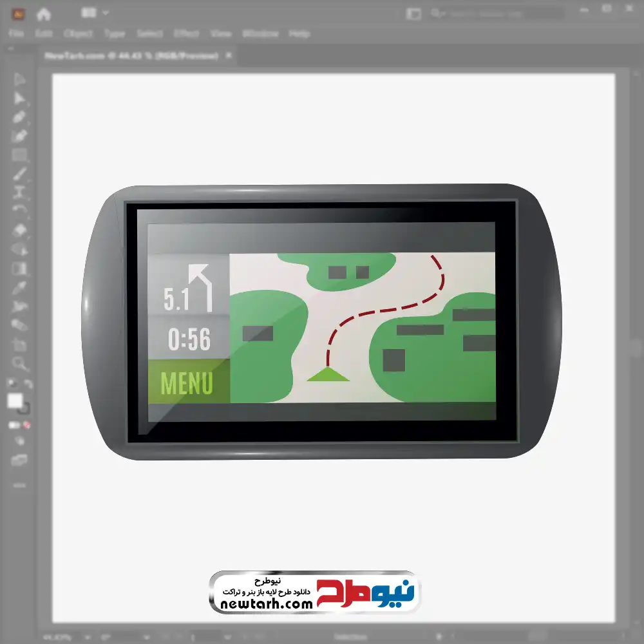644x644 pixels.
Task: Open the status bar options arrow
Action: (439, 637)
